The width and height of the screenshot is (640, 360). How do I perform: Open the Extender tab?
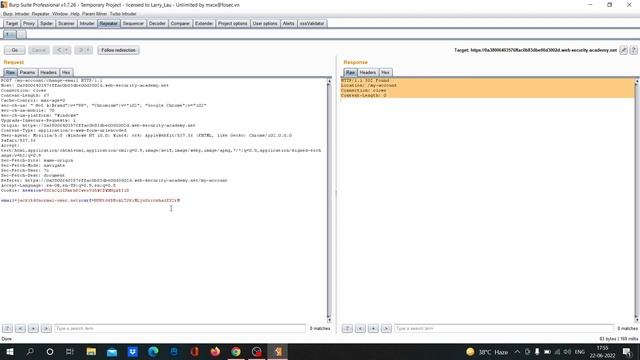[x=204, y=24]
